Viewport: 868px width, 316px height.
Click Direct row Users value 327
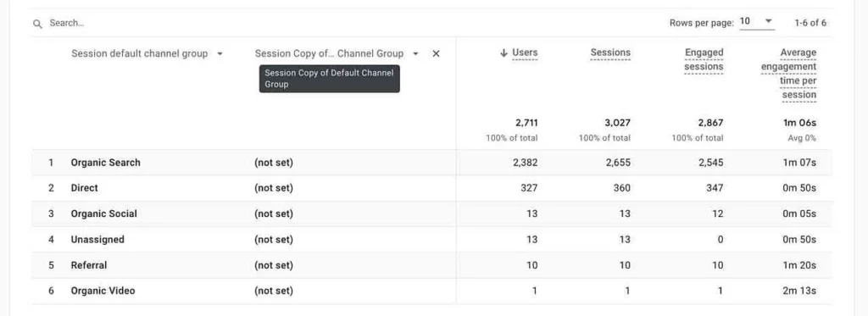[x=529, y=188]
